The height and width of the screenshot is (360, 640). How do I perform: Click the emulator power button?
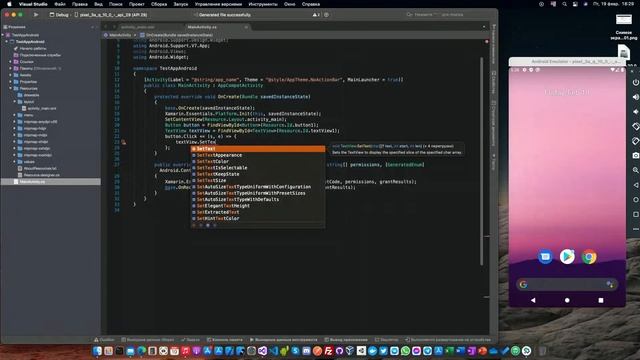click(x=636, y=82)
